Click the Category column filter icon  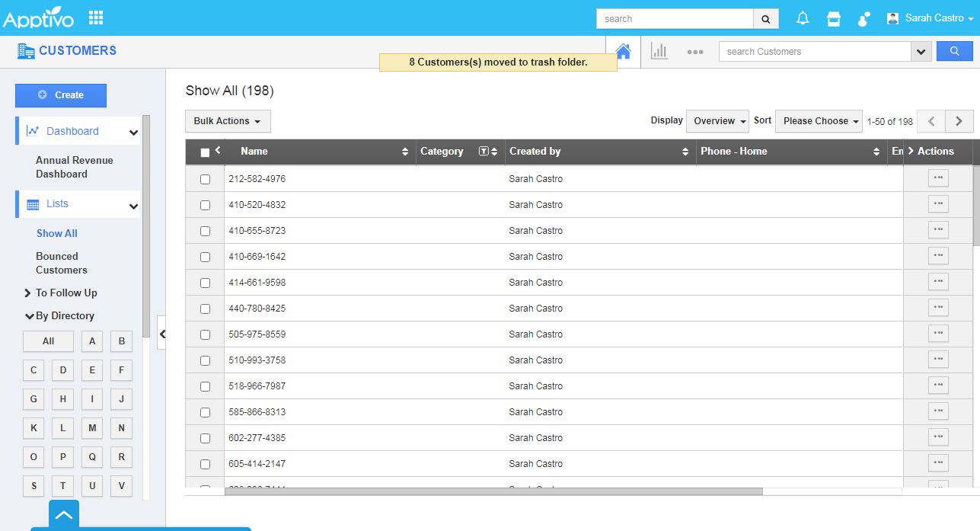click(483, 152)
